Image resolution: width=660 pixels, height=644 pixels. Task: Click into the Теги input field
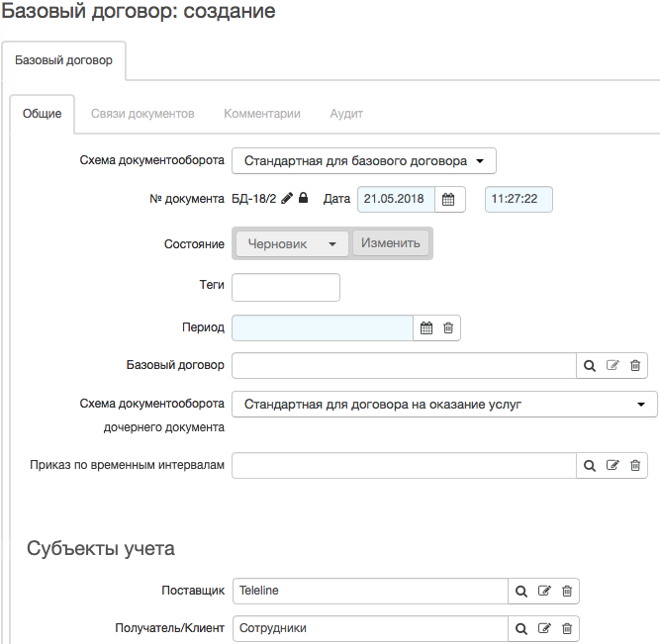(286, 288)
